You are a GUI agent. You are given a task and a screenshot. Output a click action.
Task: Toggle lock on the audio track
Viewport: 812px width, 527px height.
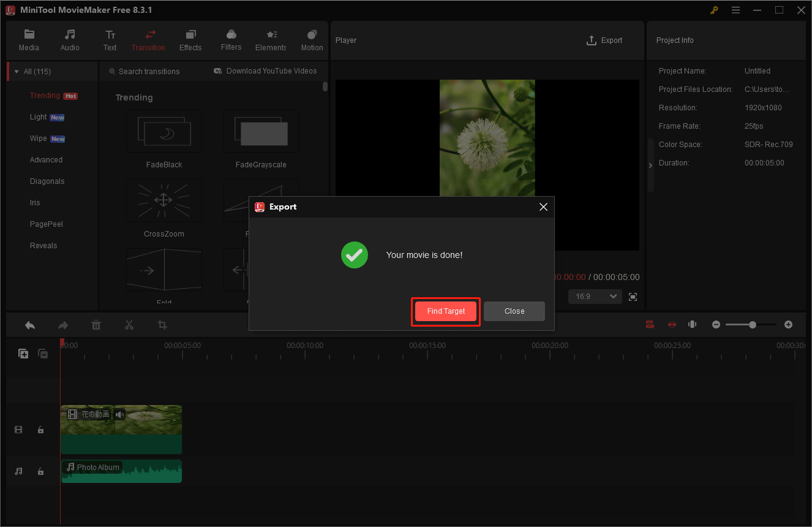[x=40, y=471]
